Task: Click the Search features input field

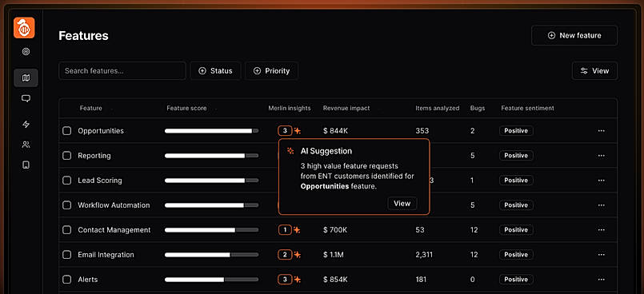Action: (x=122, y=71)
